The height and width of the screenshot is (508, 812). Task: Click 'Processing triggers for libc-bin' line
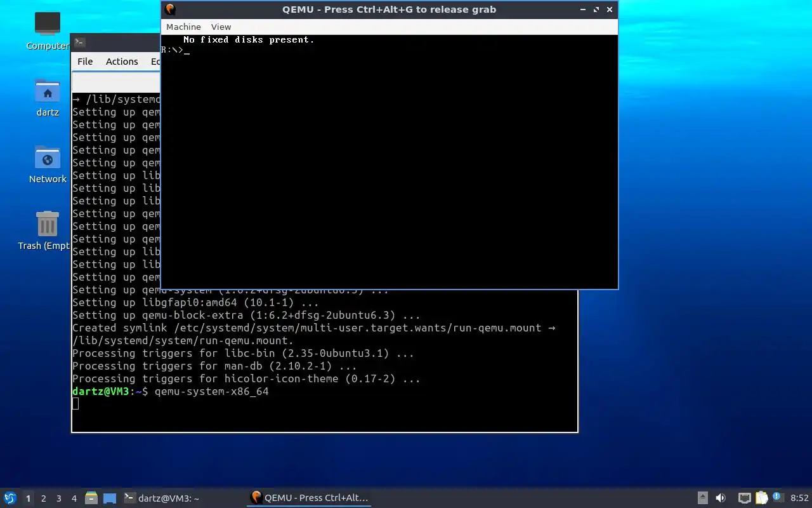pos(243,354)
